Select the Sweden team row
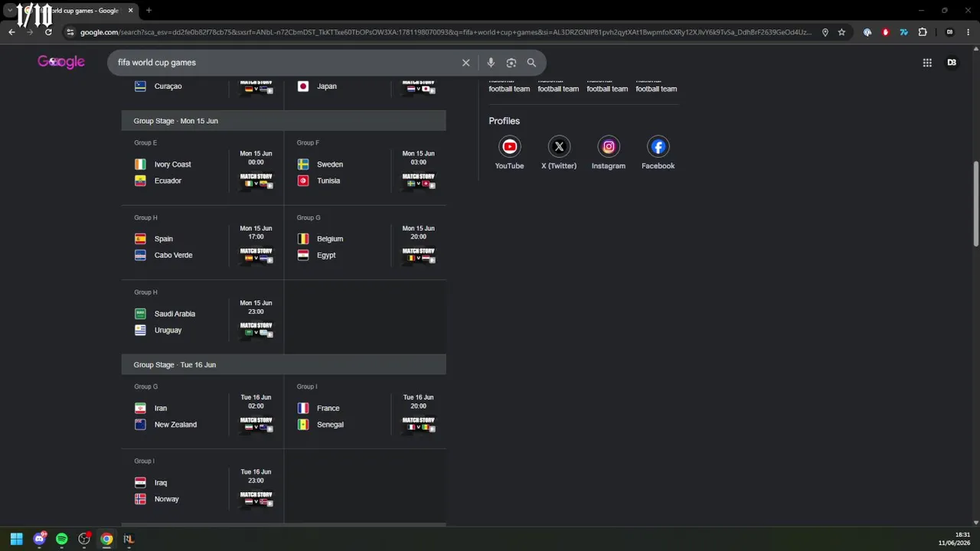Viewport: 980px width, 551px height. 343,165
